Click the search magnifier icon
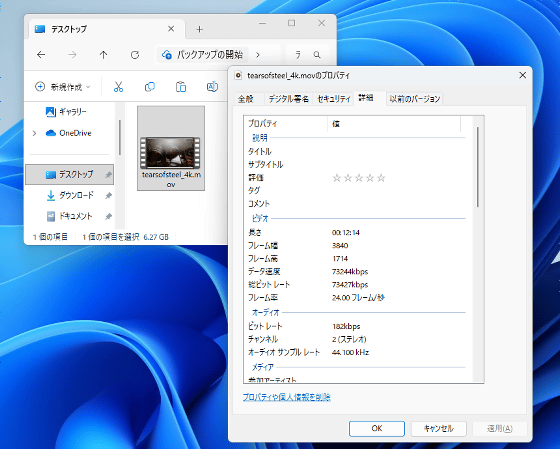560x449 pixels. pyautogui.click(x=317, y=55)
